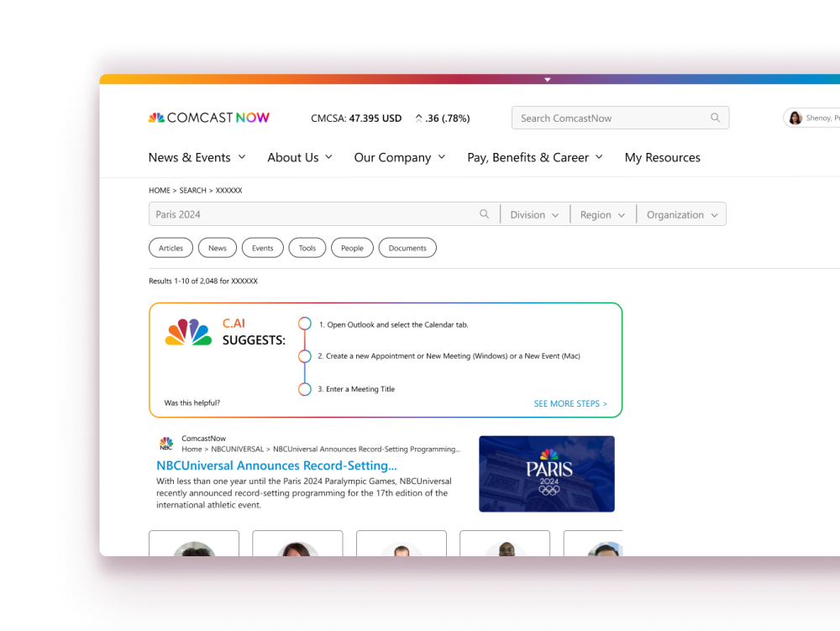Click the user avatar picture for Shenoy

tap(795, 118)
